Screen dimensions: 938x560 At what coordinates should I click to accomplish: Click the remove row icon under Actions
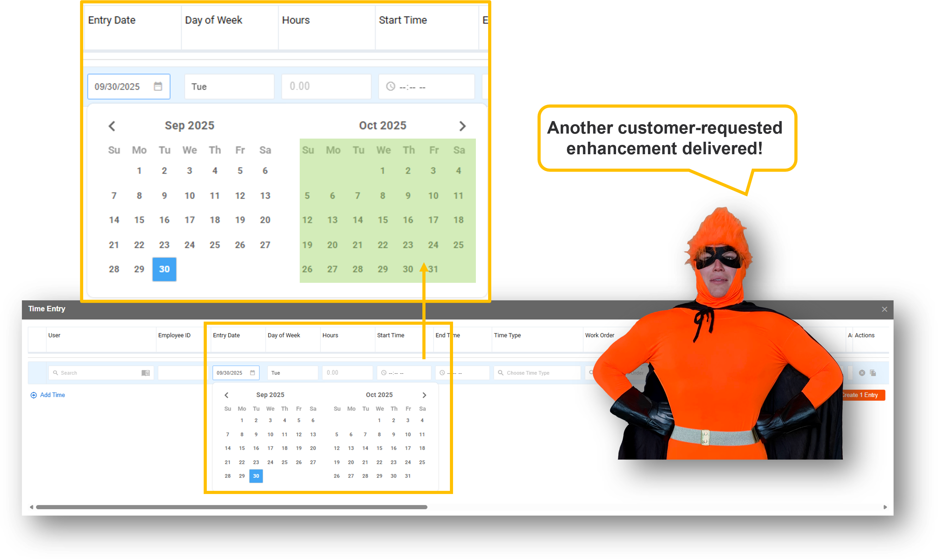click(862, 373)
